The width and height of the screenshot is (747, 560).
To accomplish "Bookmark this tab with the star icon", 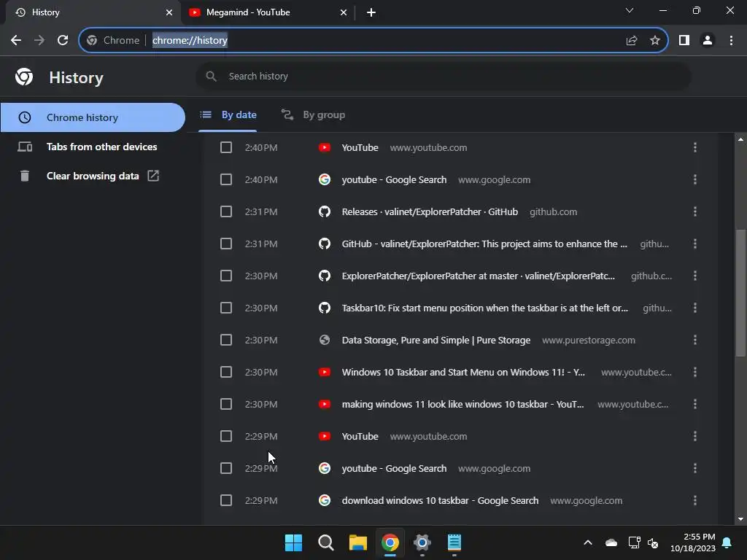I will point(655,41).
